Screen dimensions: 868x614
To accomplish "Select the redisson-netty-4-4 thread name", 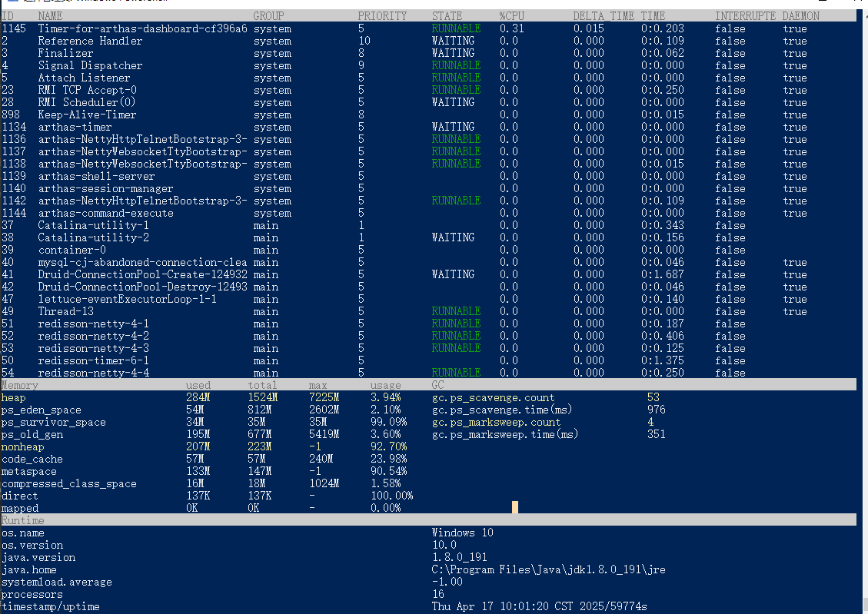I will [93, 372].
